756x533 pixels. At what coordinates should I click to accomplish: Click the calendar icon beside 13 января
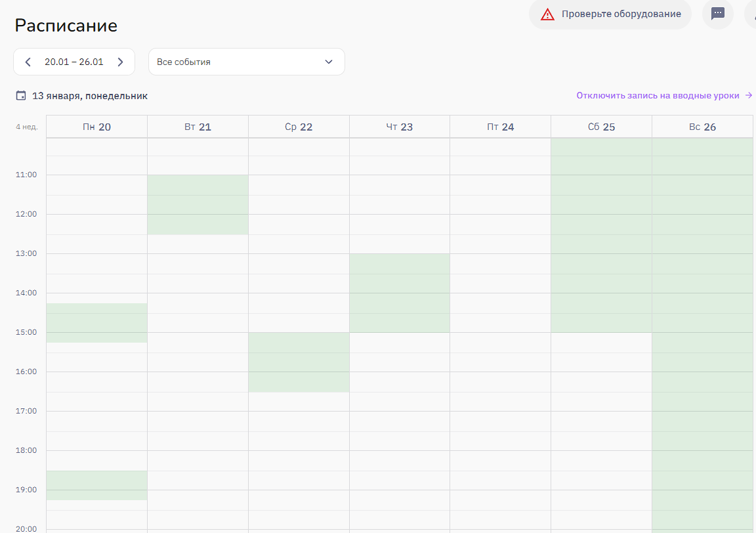[x=21, y=96]
